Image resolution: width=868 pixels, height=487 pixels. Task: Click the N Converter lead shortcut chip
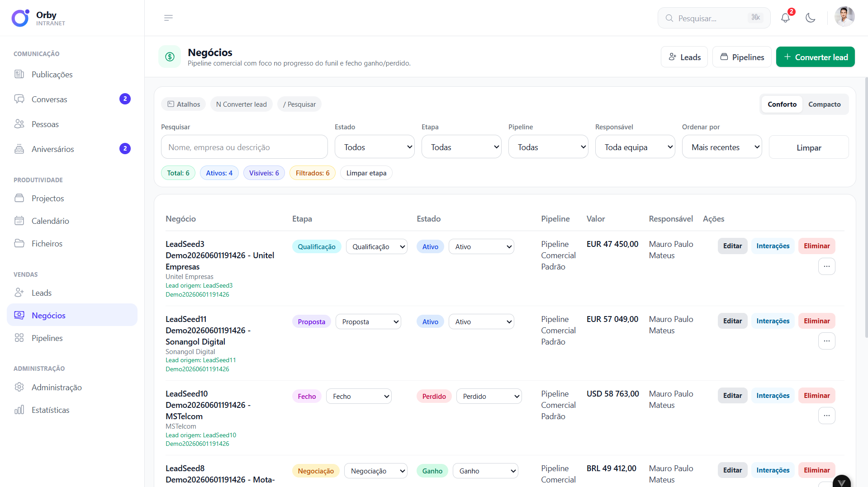241,104
